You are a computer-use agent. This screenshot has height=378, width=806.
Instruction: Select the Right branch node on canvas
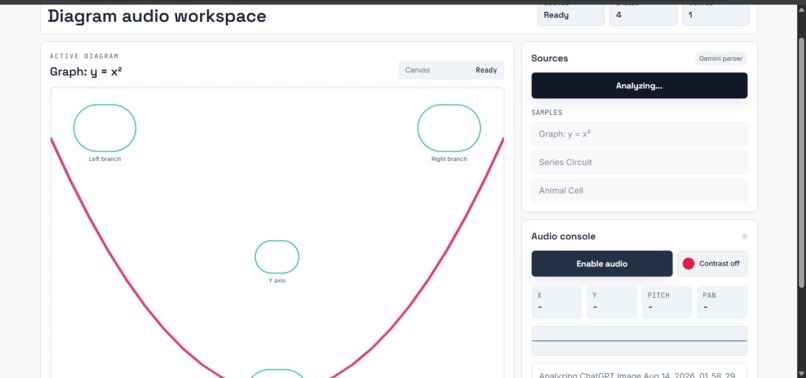449,128
